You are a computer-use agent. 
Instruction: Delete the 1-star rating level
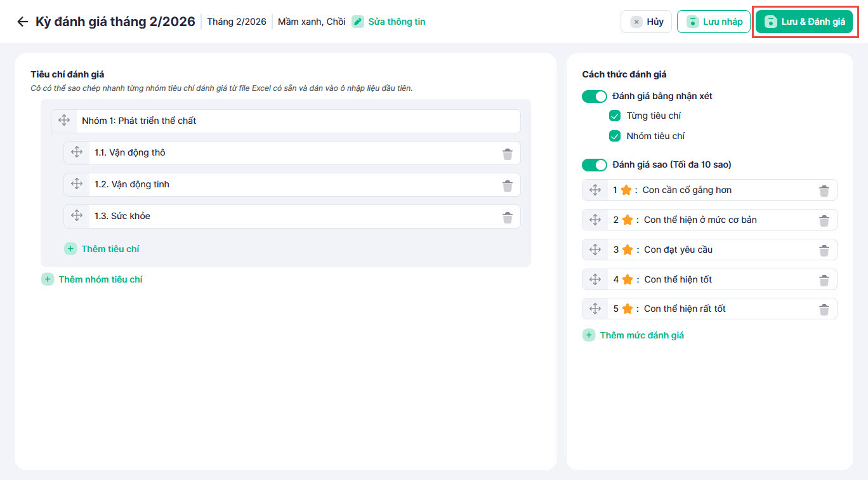click(824, 190)
